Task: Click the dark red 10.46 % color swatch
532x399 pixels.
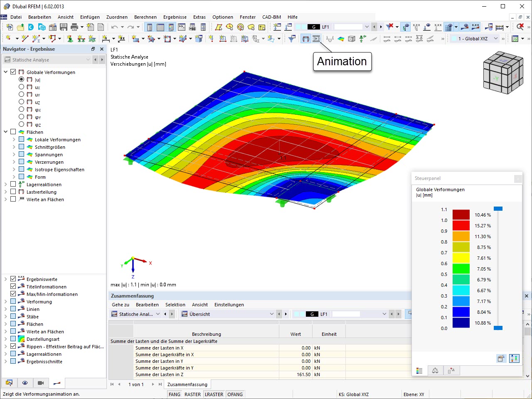Action: point(461,215)
